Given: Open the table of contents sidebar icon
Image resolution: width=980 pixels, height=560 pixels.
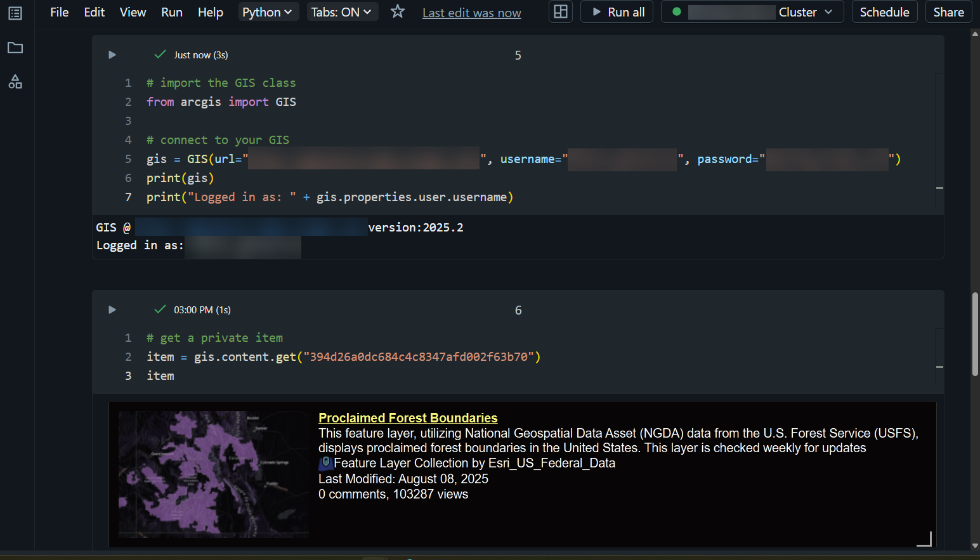Looking at the screenshot, I should click(x=15, y=13).
